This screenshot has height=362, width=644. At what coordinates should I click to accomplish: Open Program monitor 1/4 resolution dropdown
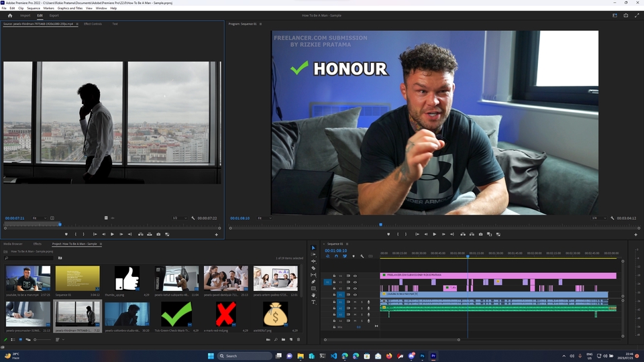pos(599,218)
